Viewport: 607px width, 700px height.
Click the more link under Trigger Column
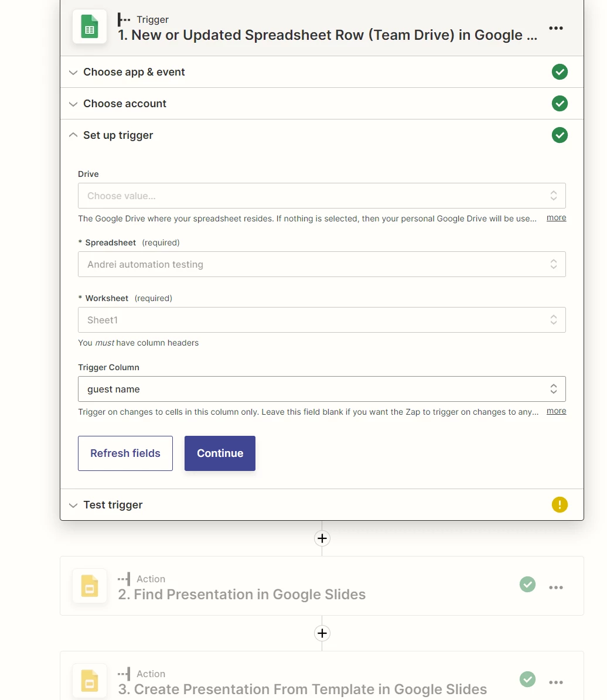(555, 411)
